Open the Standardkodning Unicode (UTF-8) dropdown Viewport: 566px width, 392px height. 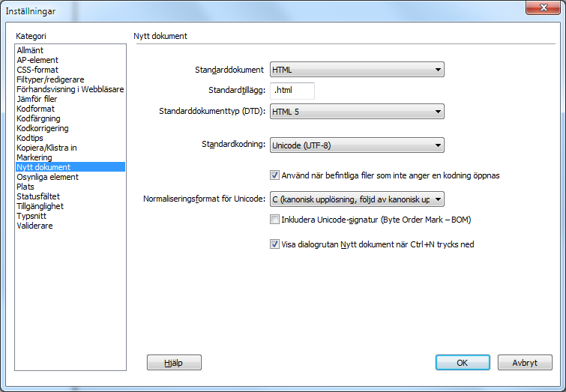click(x=357, y=145)
